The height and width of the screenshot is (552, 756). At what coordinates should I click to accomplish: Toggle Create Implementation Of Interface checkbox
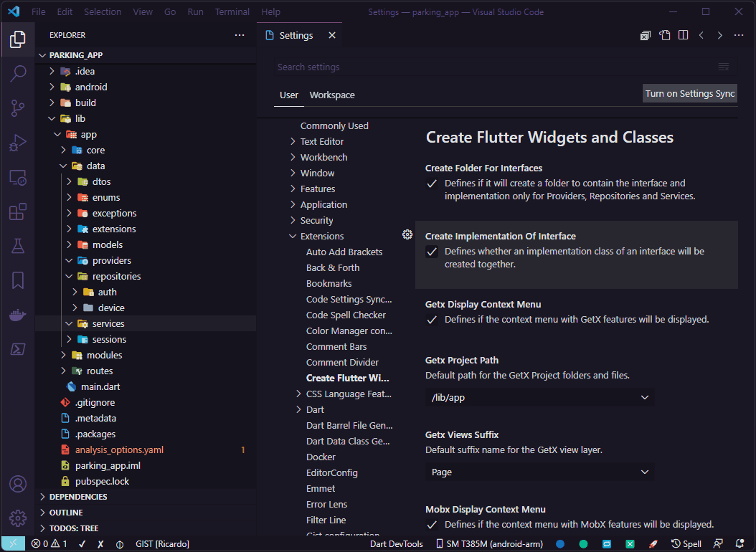[432, 252]
